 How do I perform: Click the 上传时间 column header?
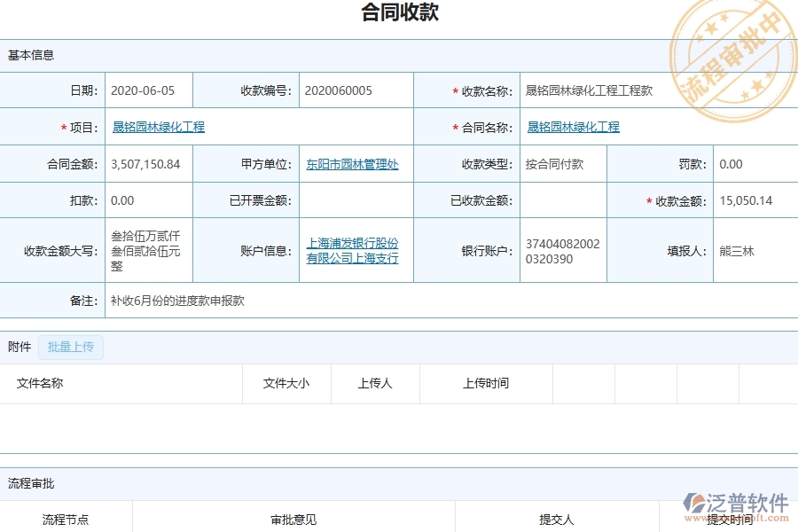coord(486,383)
